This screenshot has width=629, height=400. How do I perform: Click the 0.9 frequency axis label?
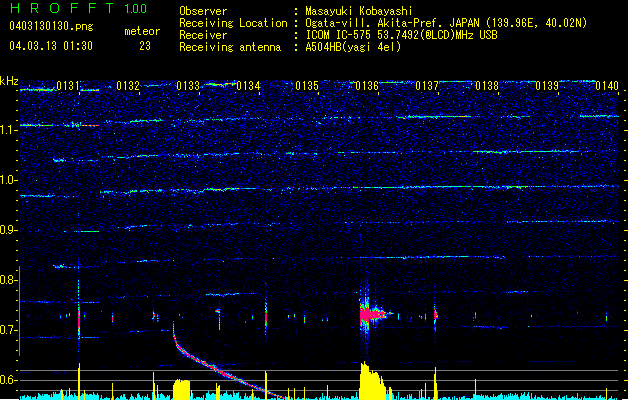tap(8, 230)
